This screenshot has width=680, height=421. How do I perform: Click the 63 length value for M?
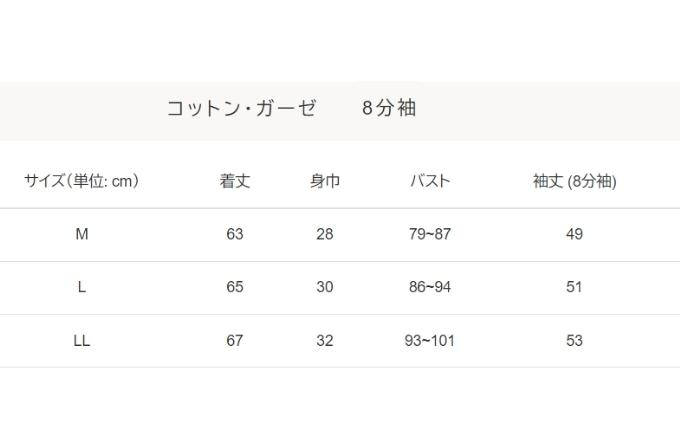point(235,234)
